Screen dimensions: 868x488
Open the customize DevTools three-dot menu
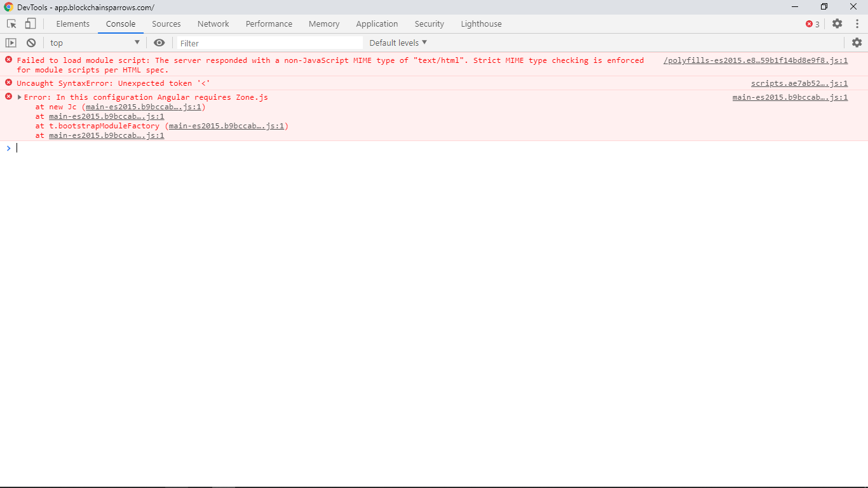[x=857, y=24]
